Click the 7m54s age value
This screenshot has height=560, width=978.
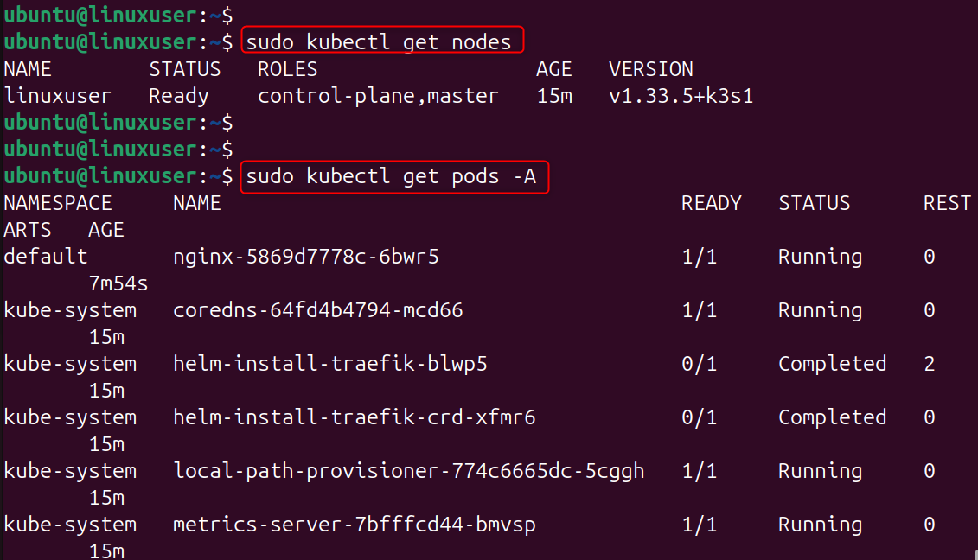point(118,283)
